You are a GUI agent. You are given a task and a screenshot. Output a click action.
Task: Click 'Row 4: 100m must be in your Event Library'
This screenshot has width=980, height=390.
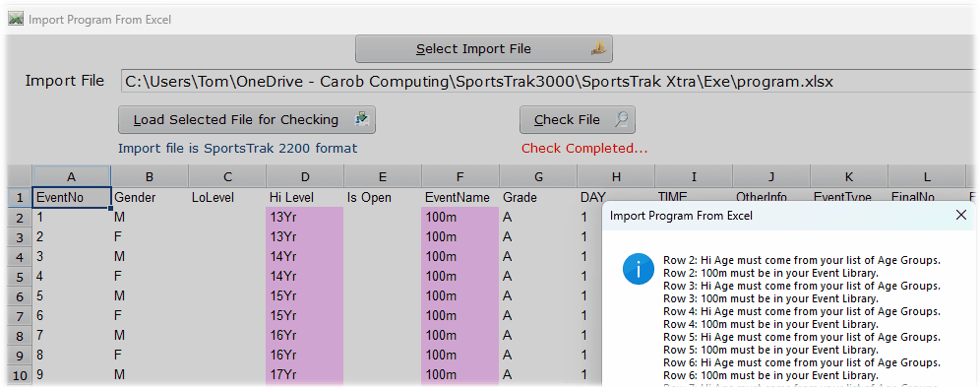coord(770,324)
